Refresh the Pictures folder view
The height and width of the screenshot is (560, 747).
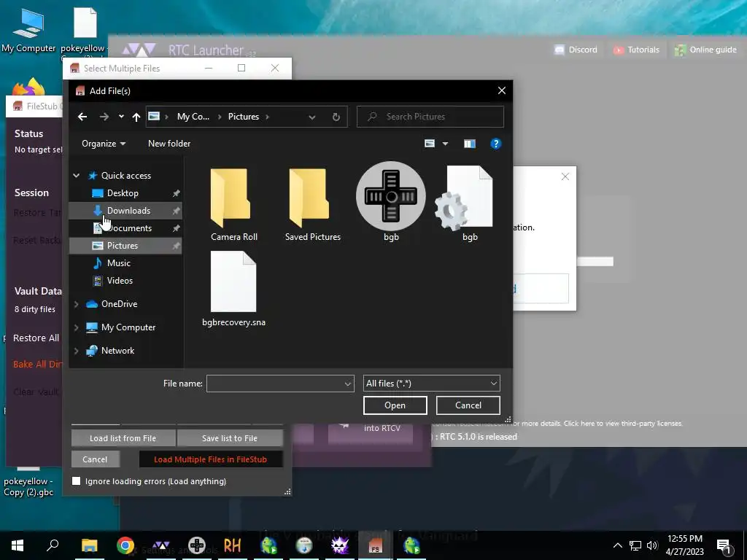(x=336, y=117)
